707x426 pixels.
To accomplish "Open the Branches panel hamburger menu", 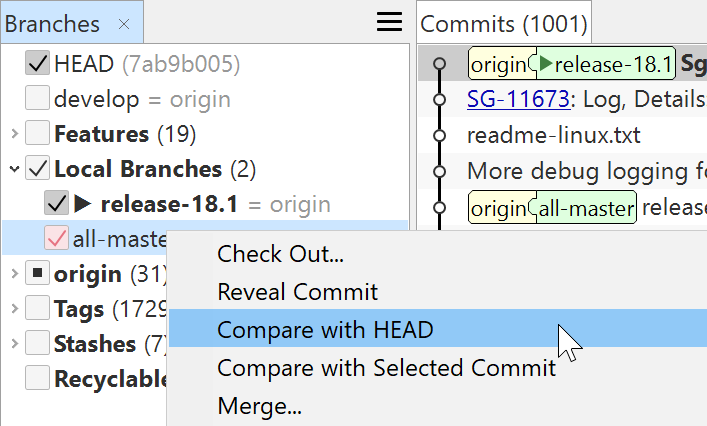I will 388,22.
